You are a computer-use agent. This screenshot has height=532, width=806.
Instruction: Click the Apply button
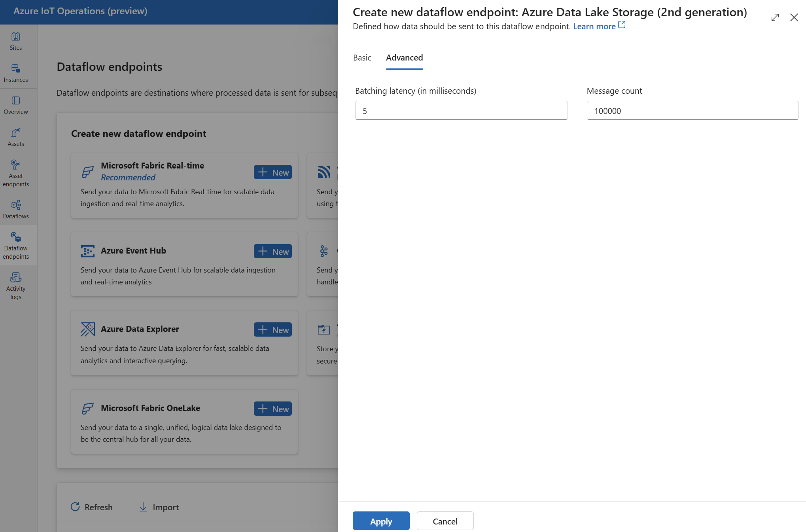[380, 520]
